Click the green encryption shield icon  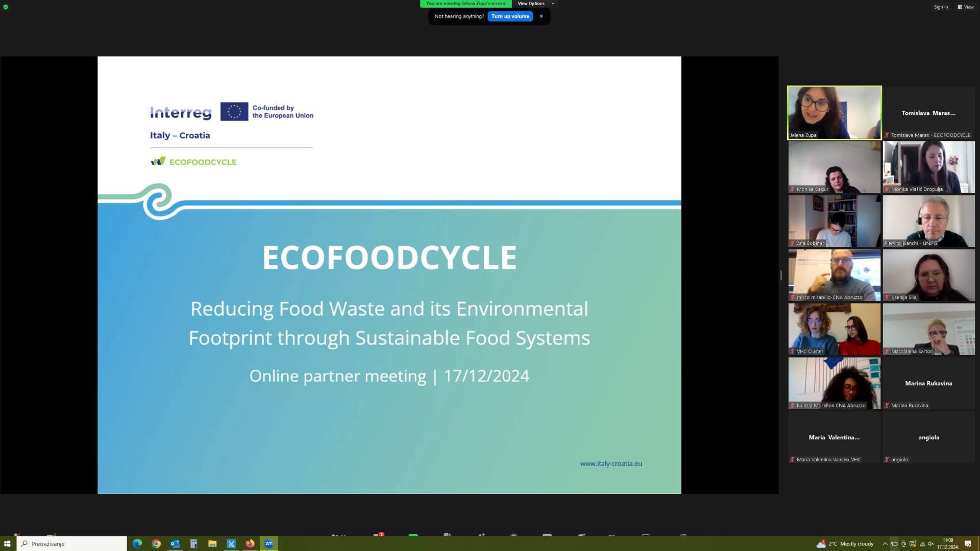(x=6, y=7)
